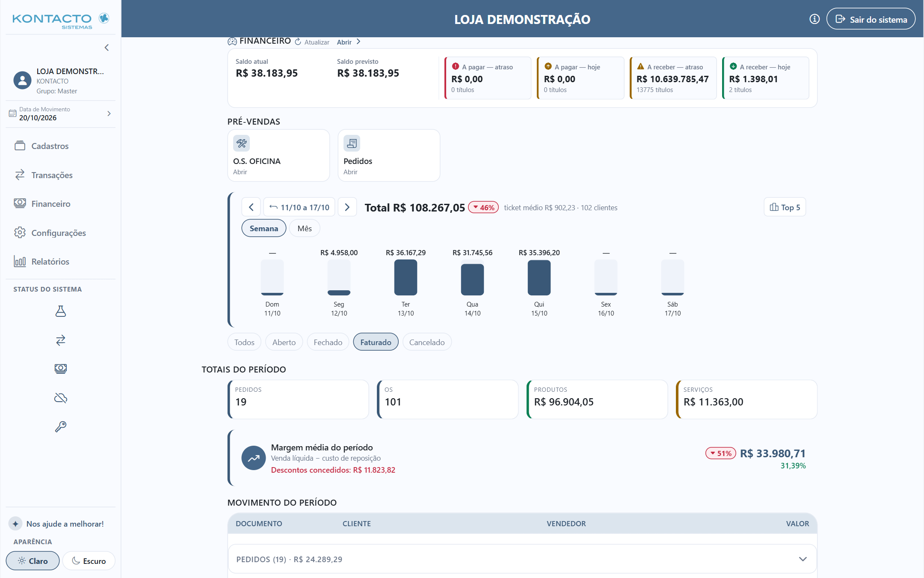
Task: Click the Kontacto Sistemas logo
Action: (x=60, y=20)
